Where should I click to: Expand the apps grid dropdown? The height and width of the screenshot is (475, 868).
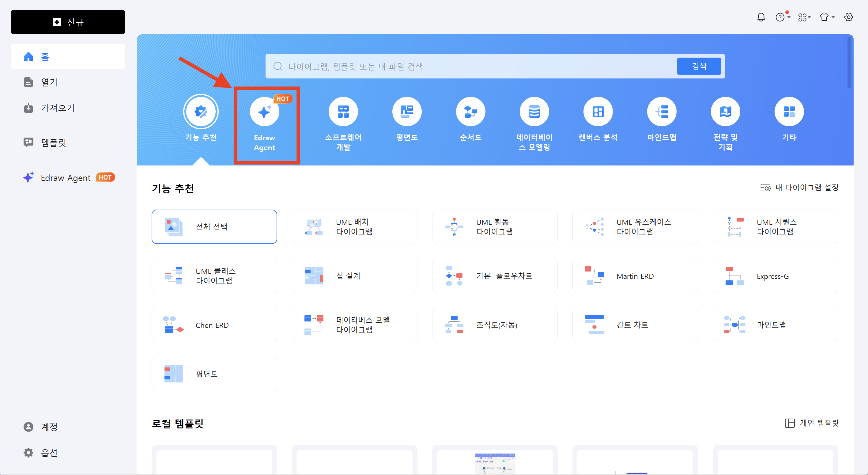804,17
